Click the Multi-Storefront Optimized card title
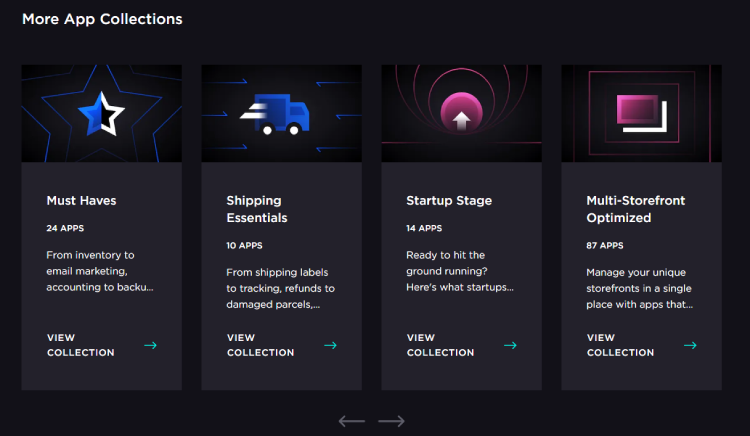This screenshot has width=750, height=436. tap(636, 209)
